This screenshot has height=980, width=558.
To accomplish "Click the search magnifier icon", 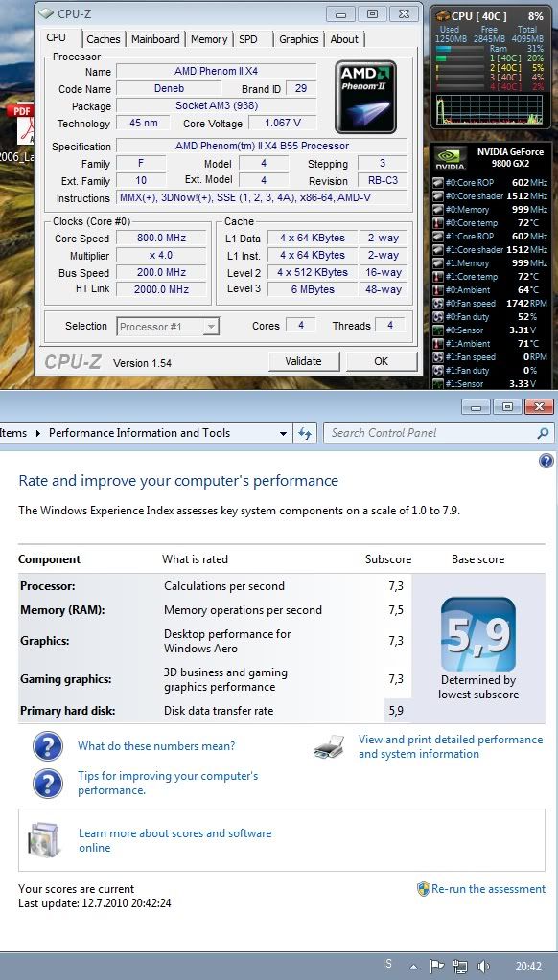I will pos(543,433).
